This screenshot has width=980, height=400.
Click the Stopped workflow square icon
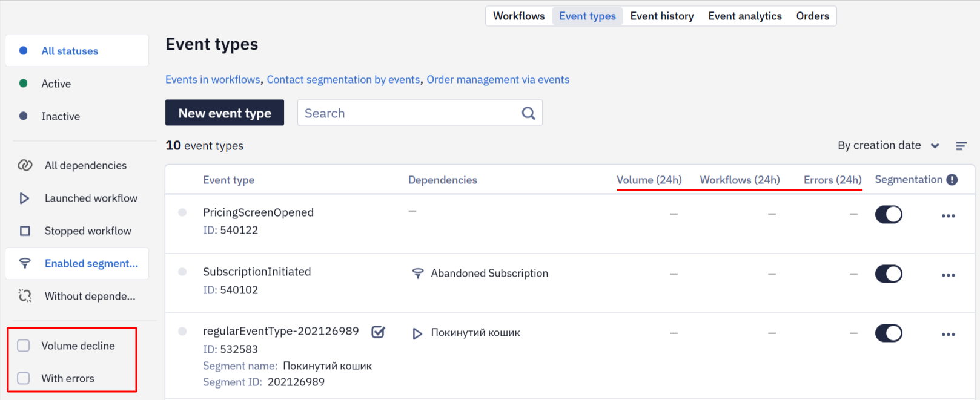click(25, 231)
